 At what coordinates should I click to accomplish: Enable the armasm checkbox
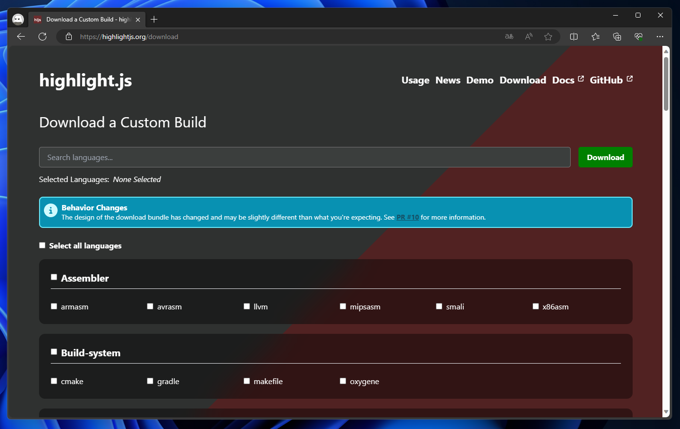54,306
